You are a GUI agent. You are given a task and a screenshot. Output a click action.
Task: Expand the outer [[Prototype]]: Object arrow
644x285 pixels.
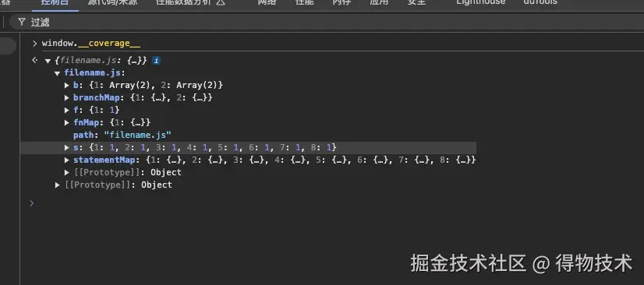coord(58,185)
